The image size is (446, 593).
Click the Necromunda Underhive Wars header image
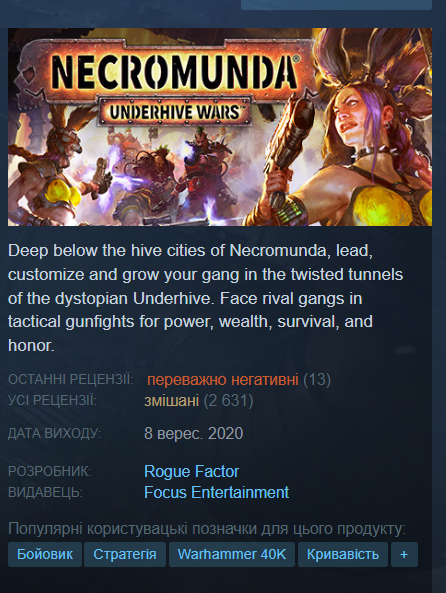[220, 127]
